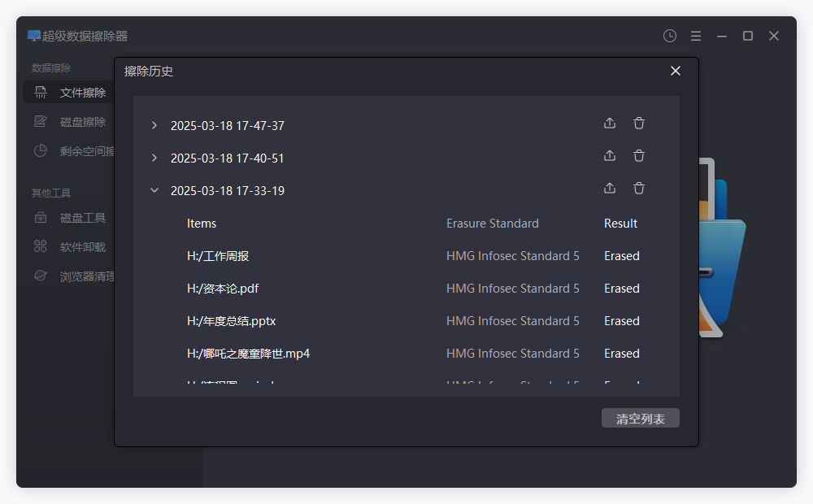The image size is (813, 504).
Task: Click the 磁盘擦除 sidebar icon
Action: coord(41,122)
